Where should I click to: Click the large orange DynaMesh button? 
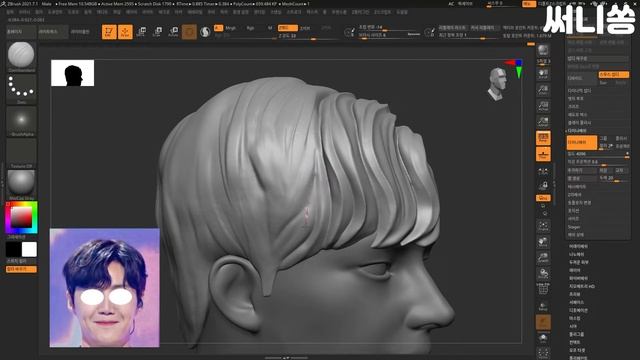coord(582,142)
